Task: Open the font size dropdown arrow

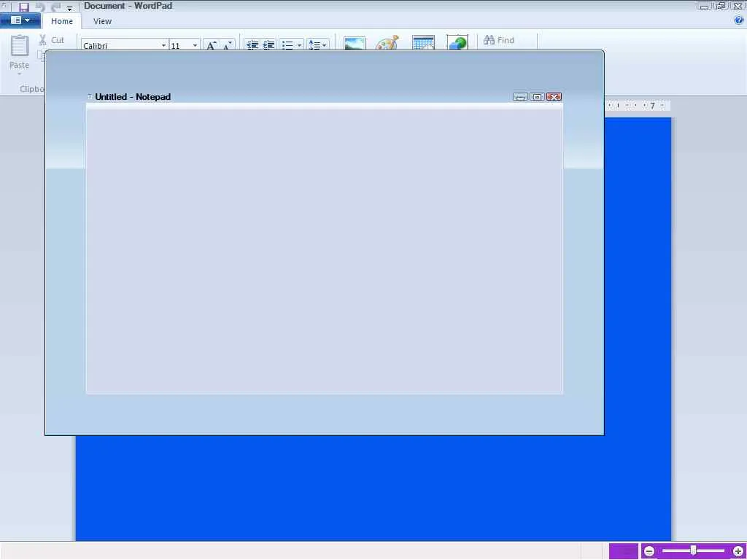Action: [x=195, y=44]
